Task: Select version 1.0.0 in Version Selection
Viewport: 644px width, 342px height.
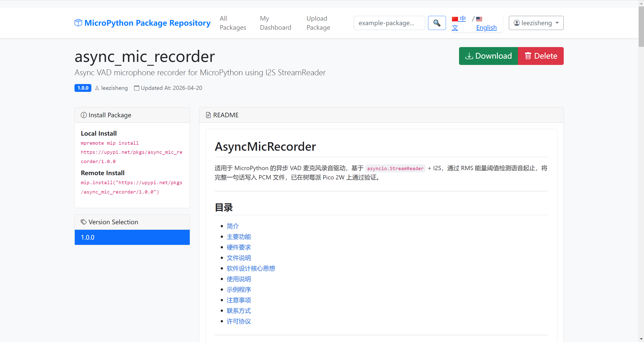Action: (132, 237)
